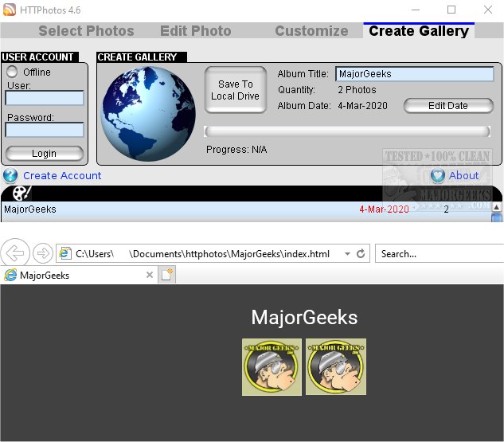Click Internet Explorer page icon in address bar
504x442 pixels.
[x=65, y=253]
